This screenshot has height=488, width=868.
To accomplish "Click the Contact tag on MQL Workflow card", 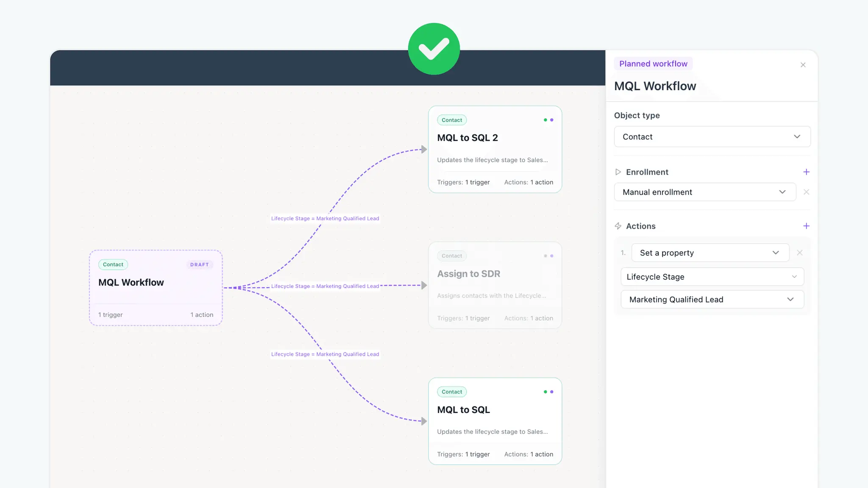I will coord(113,264).
